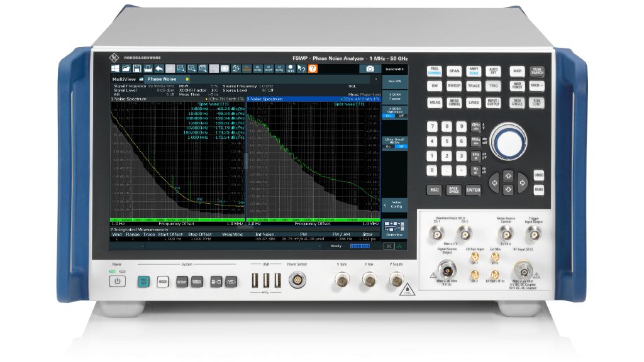Click the undo arrow toolbar icon
644x362 pixels.
point(159,68)
